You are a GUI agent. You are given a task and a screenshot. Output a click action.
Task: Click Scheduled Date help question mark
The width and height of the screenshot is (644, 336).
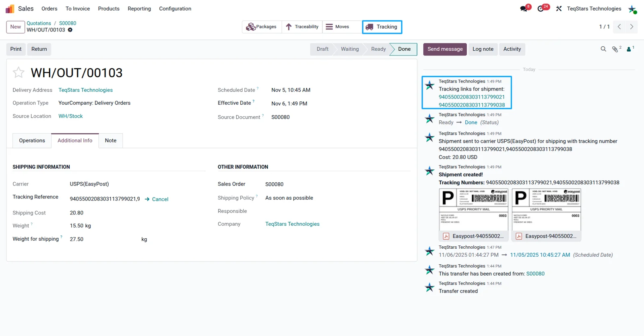(x=258, y=88)
